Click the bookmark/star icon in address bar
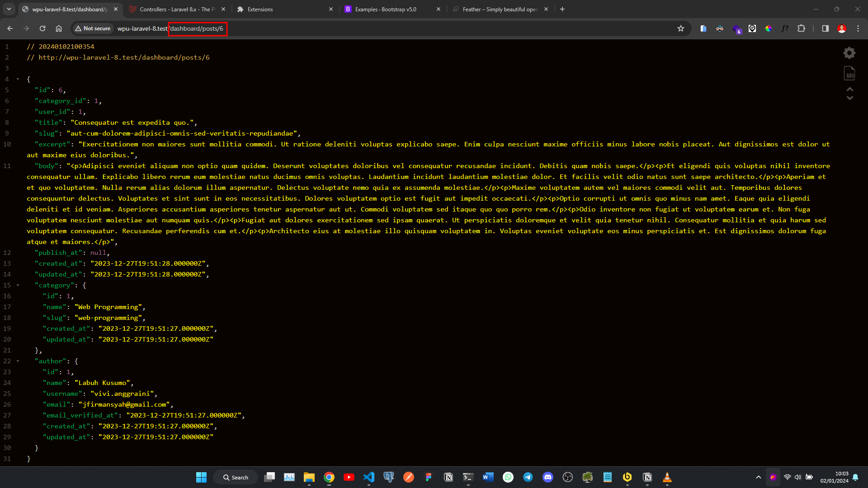The width and height of the screenshot is (868, 488). 679,28
